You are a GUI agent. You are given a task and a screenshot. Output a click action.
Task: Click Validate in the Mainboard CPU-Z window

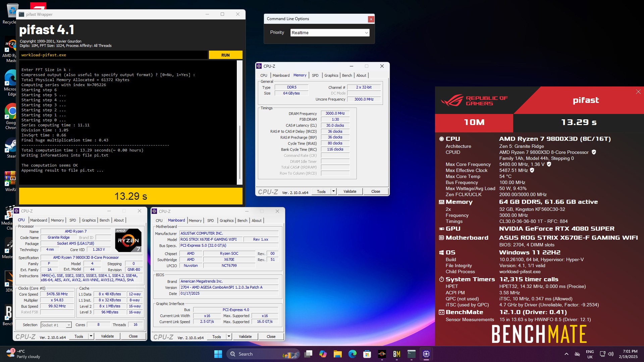coord(245,337)
